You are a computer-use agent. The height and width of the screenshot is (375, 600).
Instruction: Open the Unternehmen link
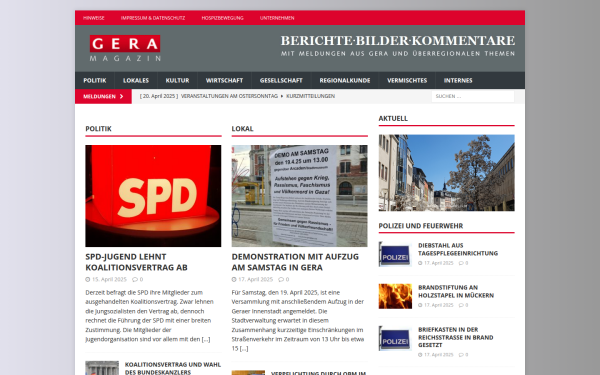coord(277,18)
